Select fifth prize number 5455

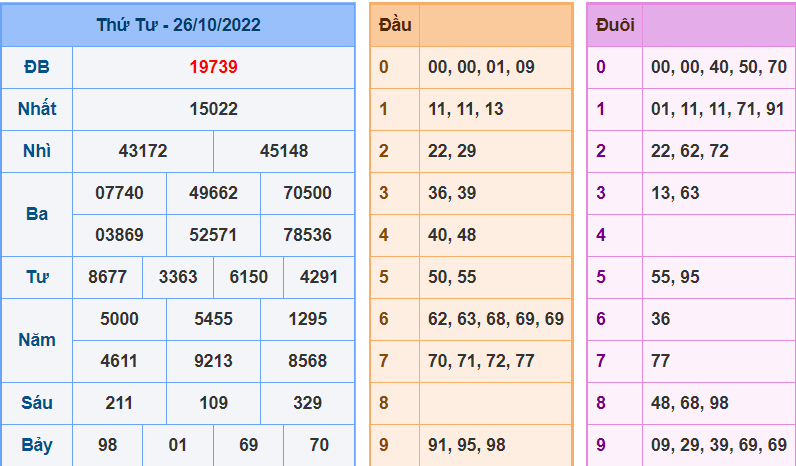pos(213,319)
